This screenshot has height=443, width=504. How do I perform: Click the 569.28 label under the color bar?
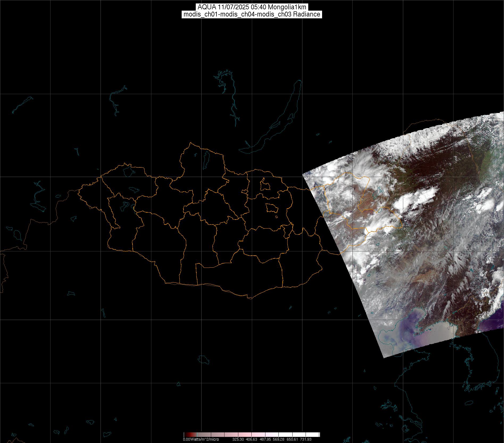click(279, 439)
